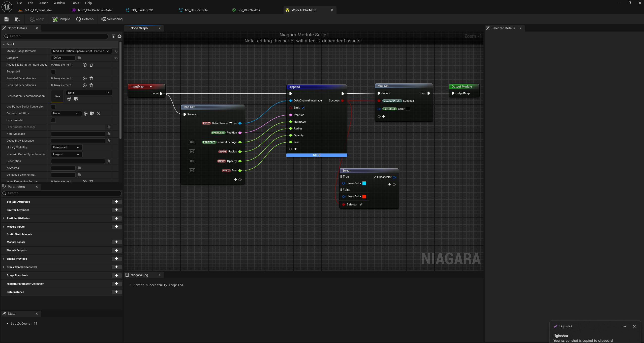Expand Stack Context Sensitive parameter group
The image size is (644, 343).
tap(4, 267)
